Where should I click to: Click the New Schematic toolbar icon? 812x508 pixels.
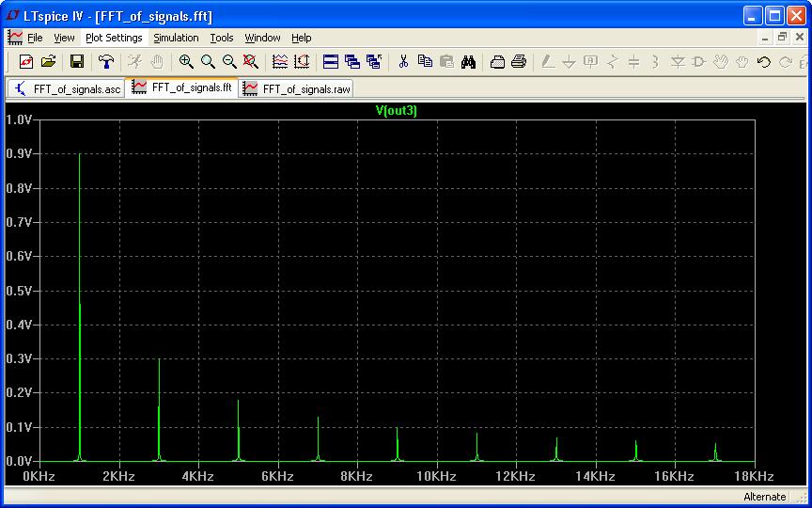click(x=26, y=62)
